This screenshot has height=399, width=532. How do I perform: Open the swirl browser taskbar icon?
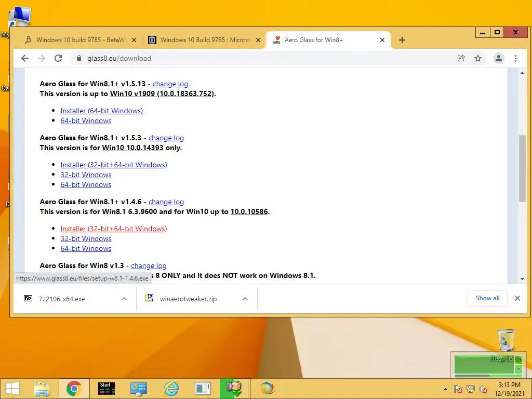tap(268, 389)
